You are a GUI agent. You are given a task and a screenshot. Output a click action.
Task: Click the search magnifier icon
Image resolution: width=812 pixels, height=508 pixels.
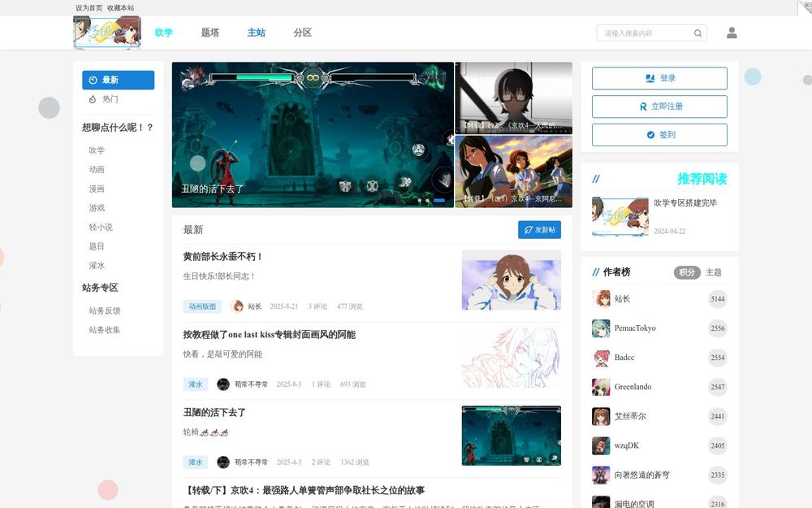coord(697,33)
